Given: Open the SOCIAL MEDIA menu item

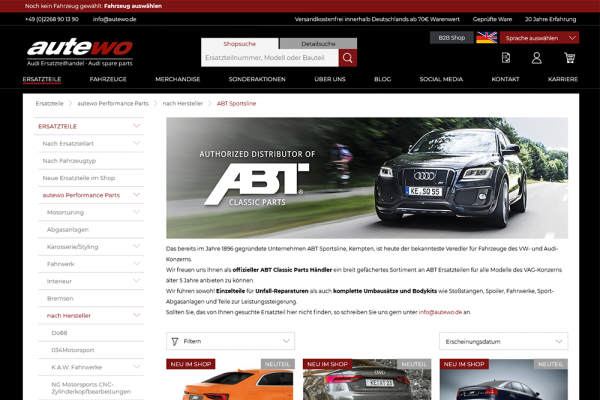Looking at the screenshot, I should pos(441,79).
